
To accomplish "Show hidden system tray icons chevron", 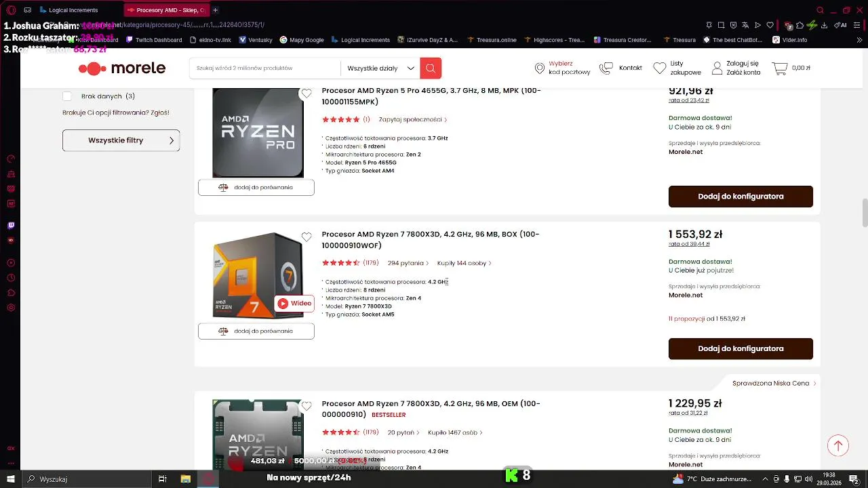I will (766, 479).
